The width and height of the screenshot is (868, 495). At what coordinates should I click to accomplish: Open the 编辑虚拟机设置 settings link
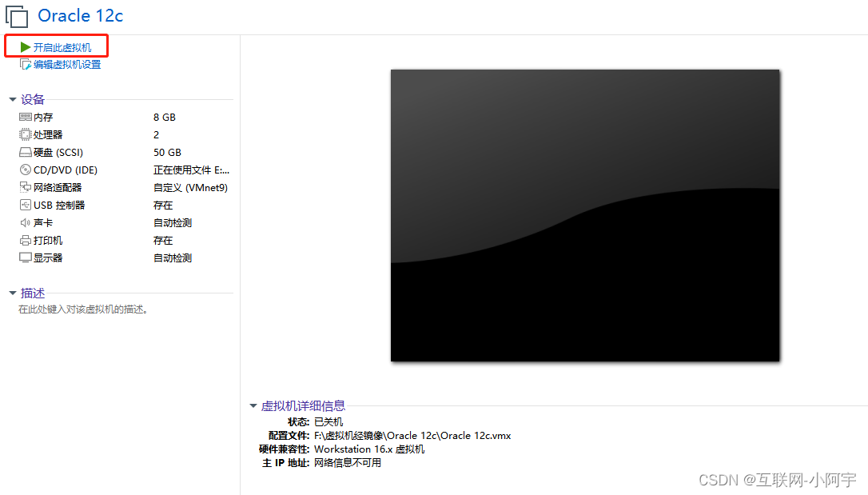pyautogui.click(x=67, y=65)
